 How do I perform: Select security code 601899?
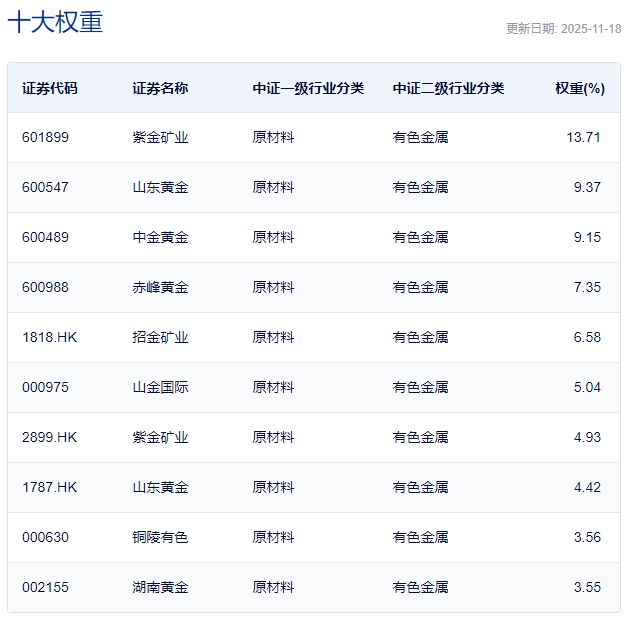(45, 137)
